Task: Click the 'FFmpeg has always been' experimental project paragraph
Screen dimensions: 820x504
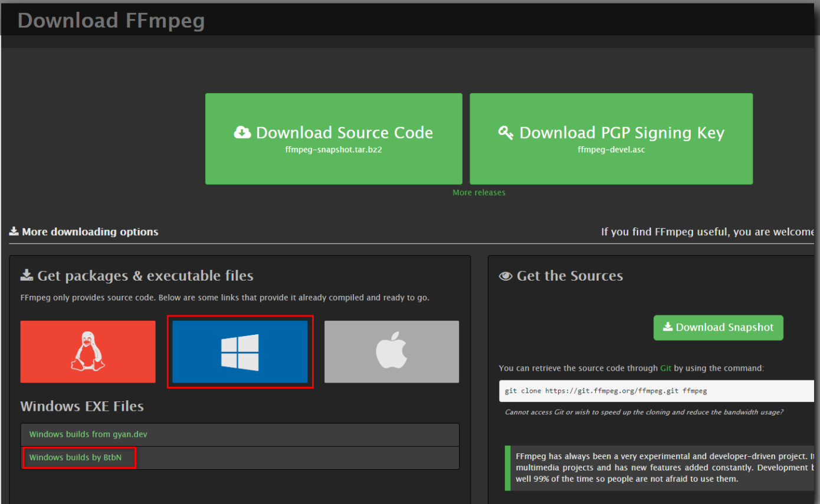Action: tap(665, 467)
